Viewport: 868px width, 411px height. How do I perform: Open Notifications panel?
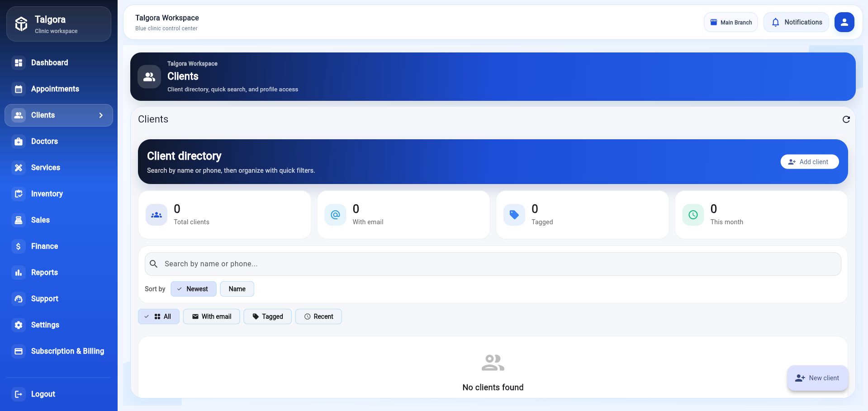click(x=797, y=22)
